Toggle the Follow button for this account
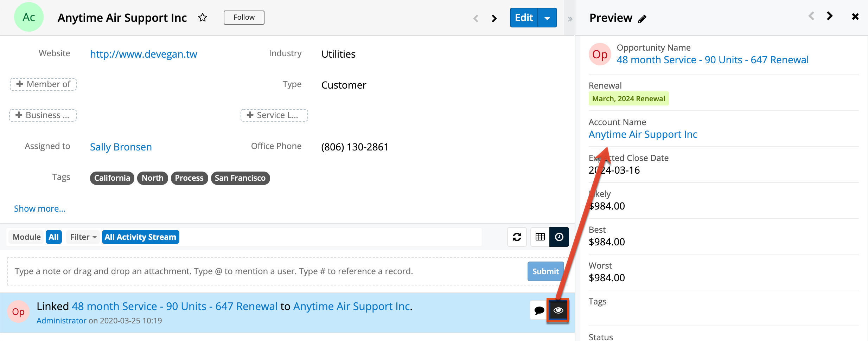This screenshot has height=341, width=868. 244,18
